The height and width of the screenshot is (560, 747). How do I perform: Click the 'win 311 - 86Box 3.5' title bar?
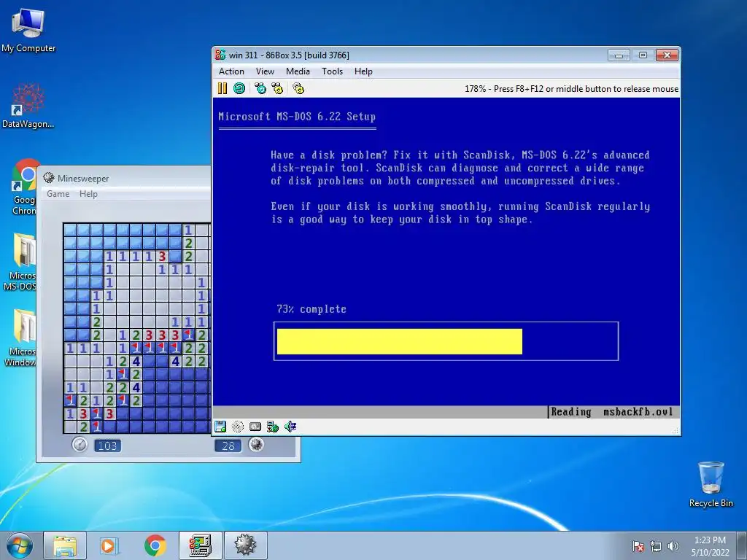coord(410,55)
